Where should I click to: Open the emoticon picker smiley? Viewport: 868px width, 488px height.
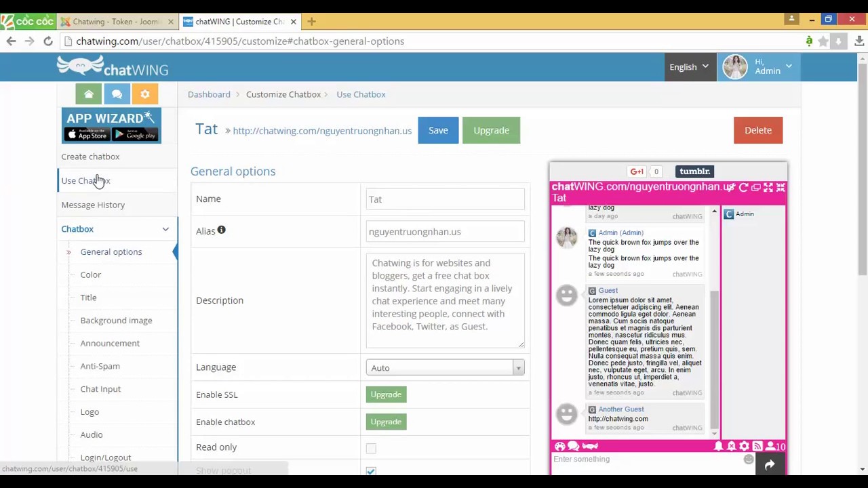749,459
